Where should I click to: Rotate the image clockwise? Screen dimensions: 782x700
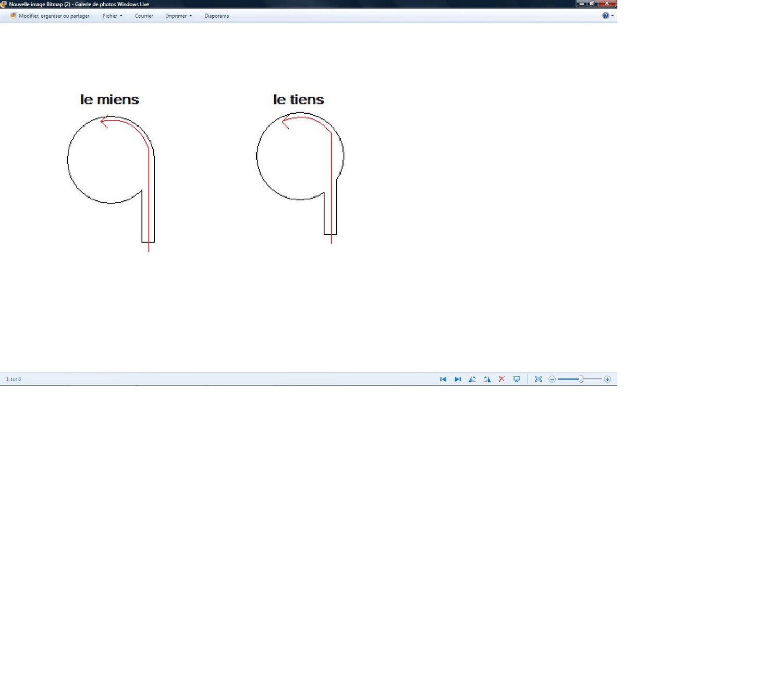coord(487,379)
